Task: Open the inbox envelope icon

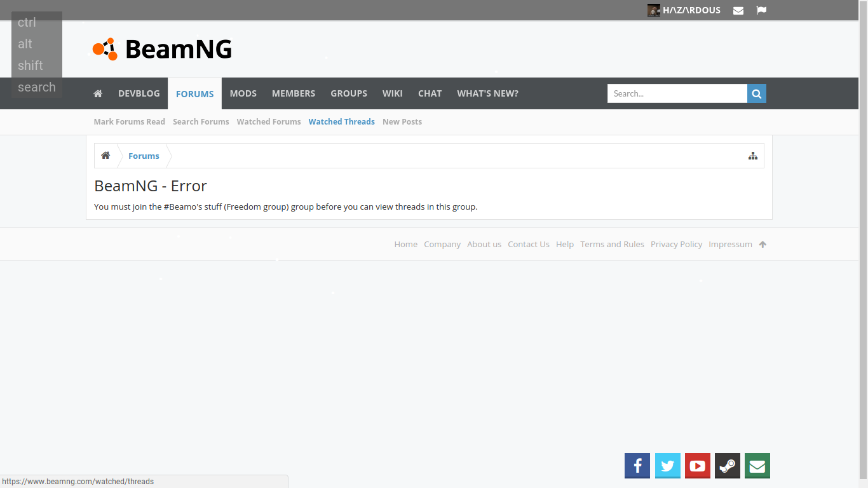Action: [738, 10]
